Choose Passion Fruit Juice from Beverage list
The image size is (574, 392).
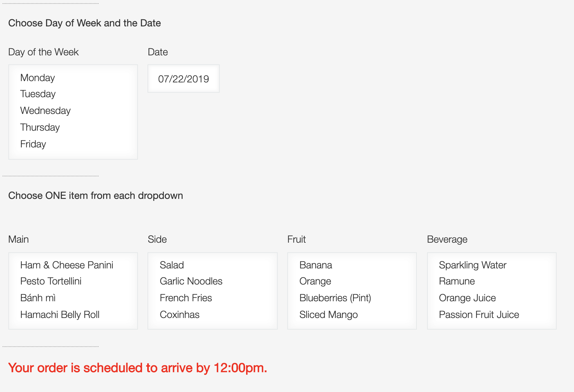coord(479,314)
